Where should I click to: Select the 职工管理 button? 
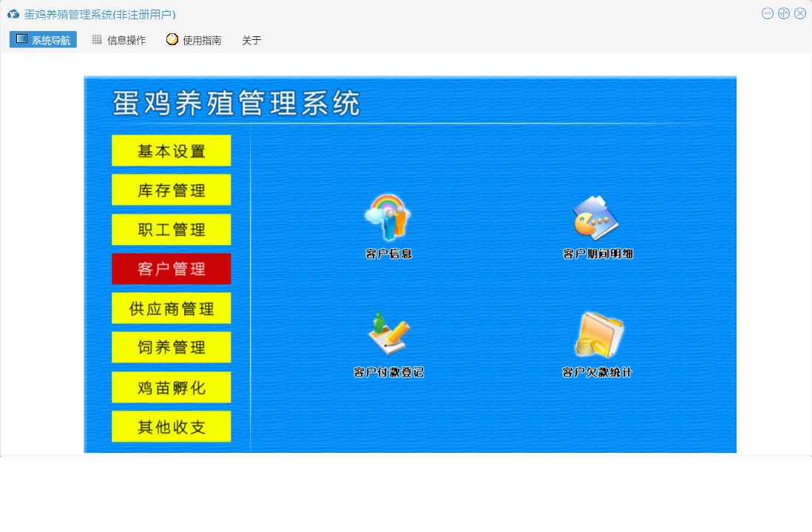pos(172,229)
